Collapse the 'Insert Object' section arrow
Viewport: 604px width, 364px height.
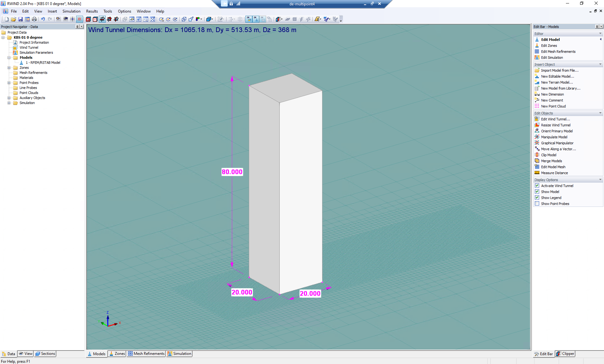(600, 64)
